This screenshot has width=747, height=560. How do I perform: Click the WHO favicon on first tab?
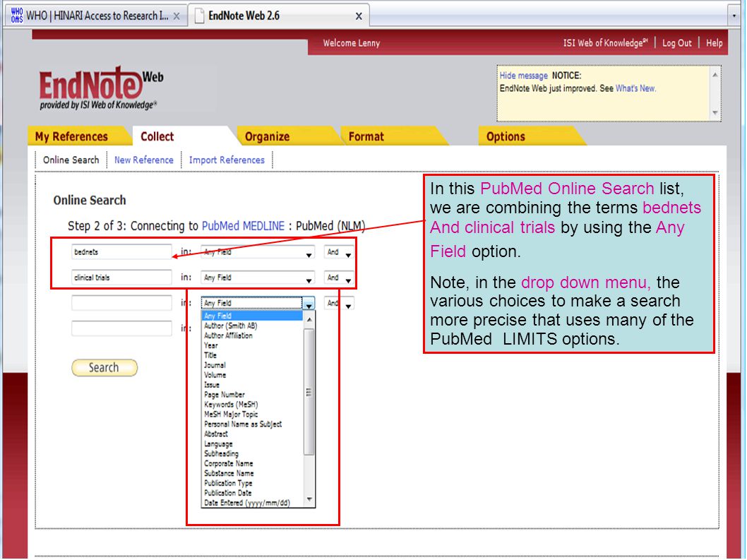(17, 16)
